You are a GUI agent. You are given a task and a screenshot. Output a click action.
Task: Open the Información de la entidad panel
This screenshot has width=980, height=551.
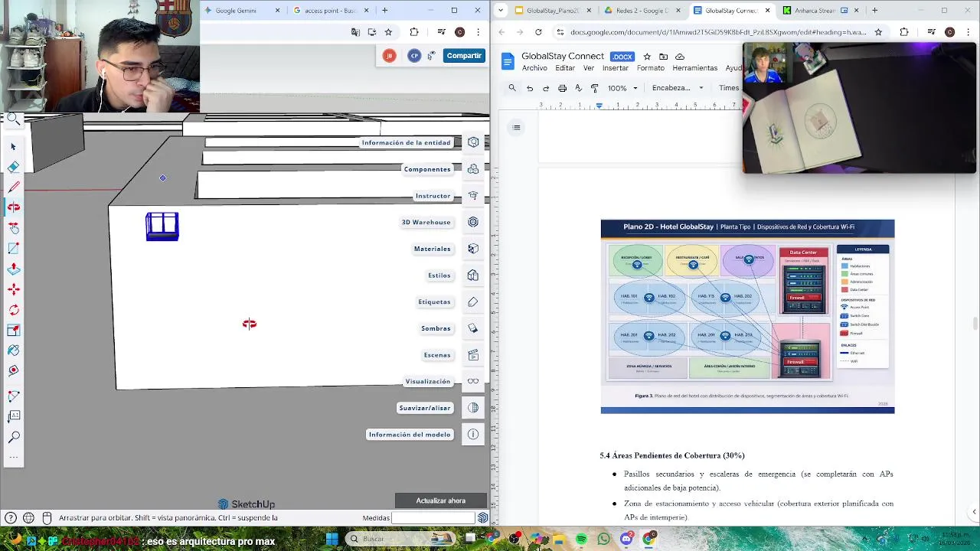473,142
